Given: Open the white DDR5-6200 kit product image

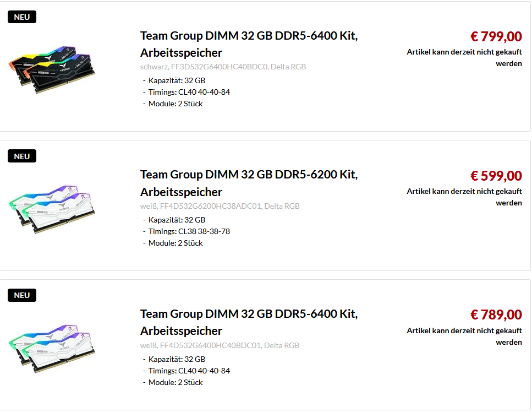Looking at the screenshot, I should tap(53, 207).
